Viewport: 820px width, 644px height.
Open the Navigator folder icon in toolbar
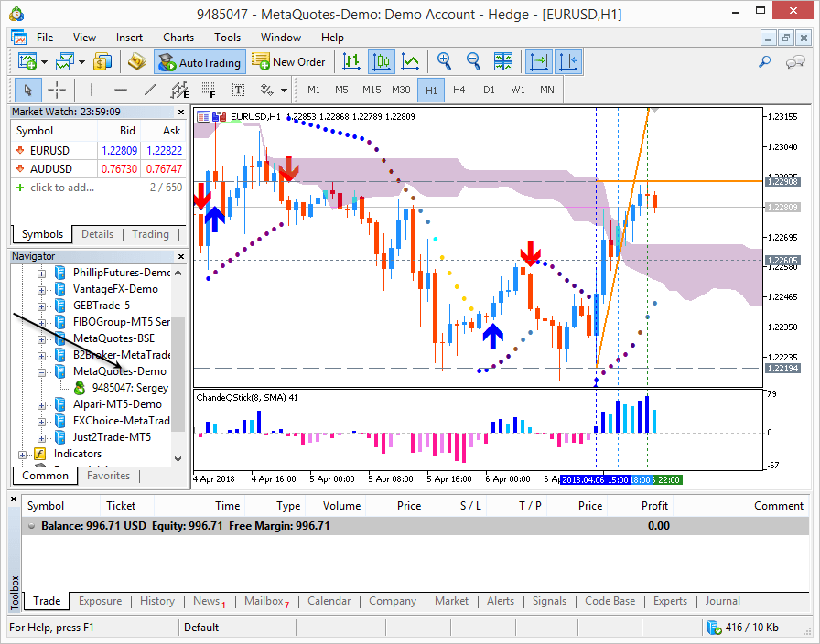tap(137, 62)
